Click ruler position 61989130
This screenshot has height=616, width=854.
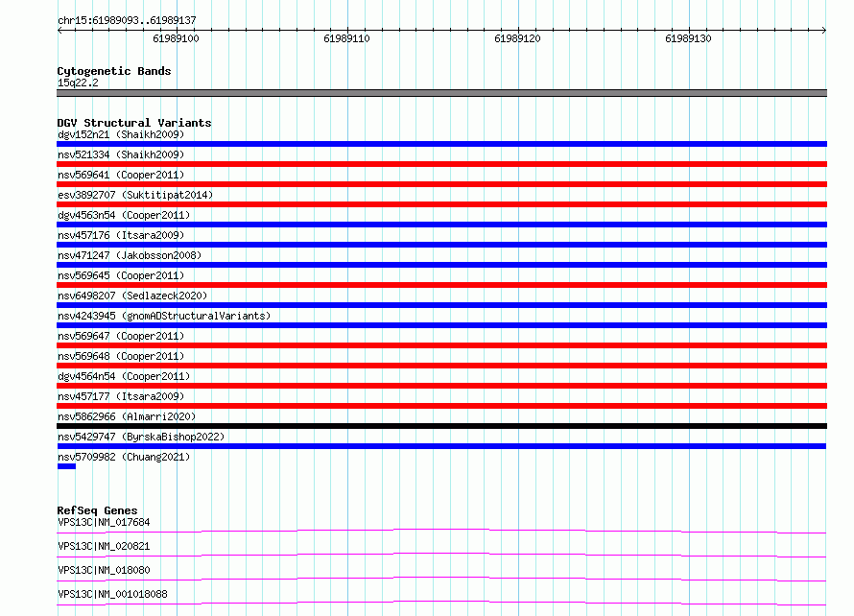click(688, 38)
